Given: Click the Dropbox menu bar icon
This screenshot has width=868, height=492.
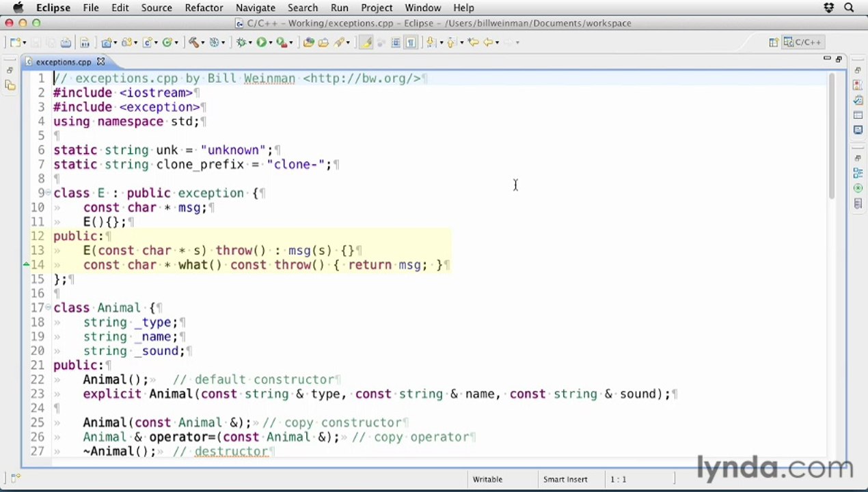Looking at the screenshot, I should click(x=829, y=8).
